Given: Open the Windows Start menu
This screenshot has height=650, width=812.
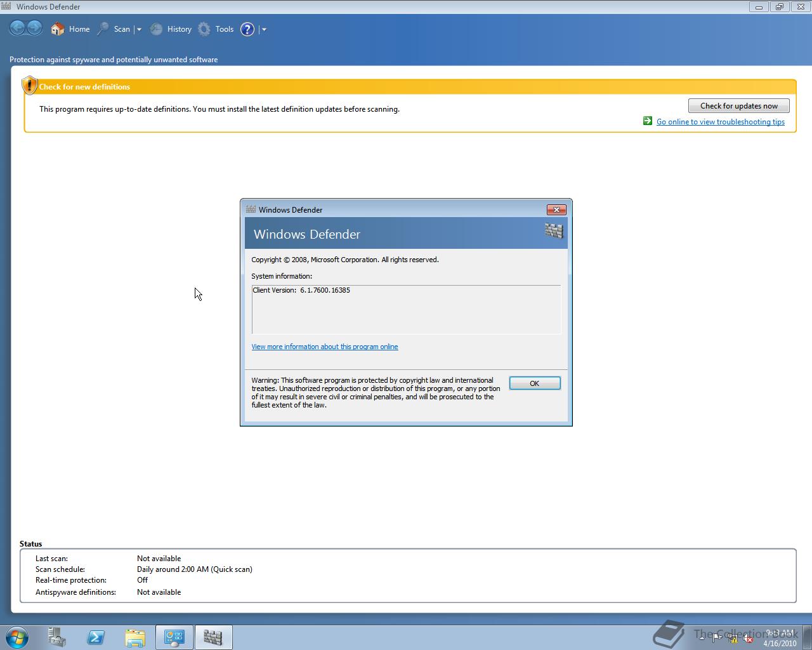Looking at the screenshot, I should [16, 637].
